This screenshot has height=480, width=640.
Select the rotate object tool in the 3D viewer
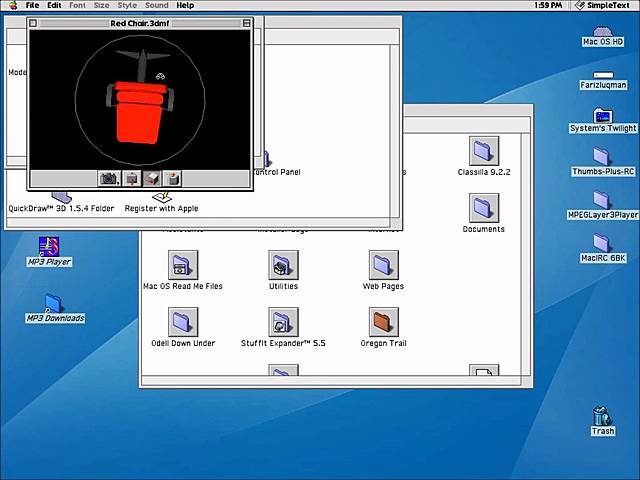point(152,179)
